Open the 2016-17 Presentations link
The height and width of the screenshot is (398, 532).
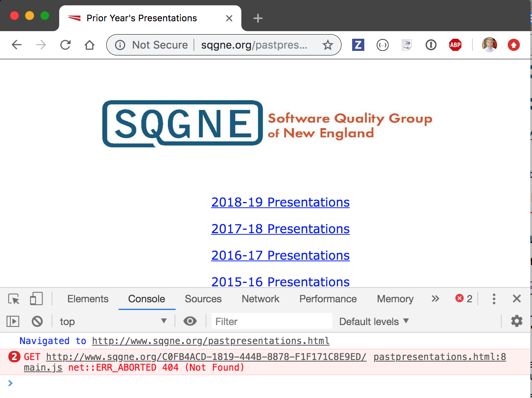click(280, 256)
